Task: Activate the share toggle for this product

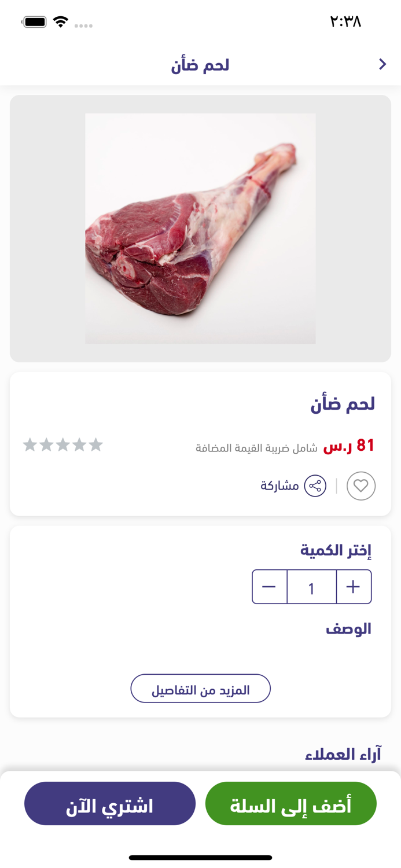Action: tap(316, 486)
